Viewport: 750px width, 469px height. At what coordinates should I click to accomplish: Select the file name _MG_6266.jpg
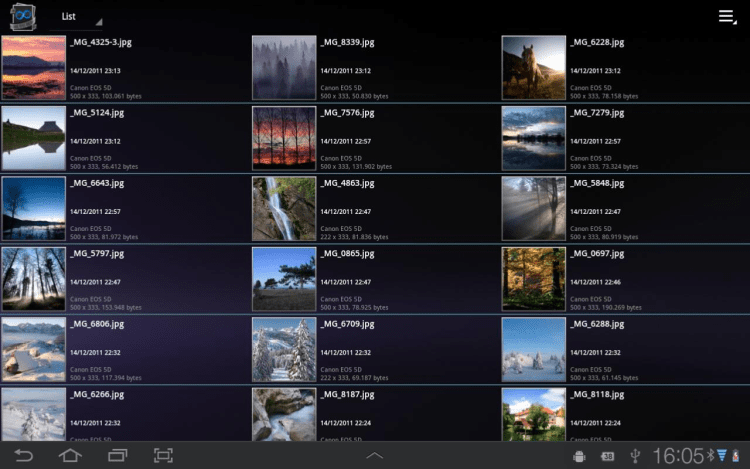coord(97,394)
